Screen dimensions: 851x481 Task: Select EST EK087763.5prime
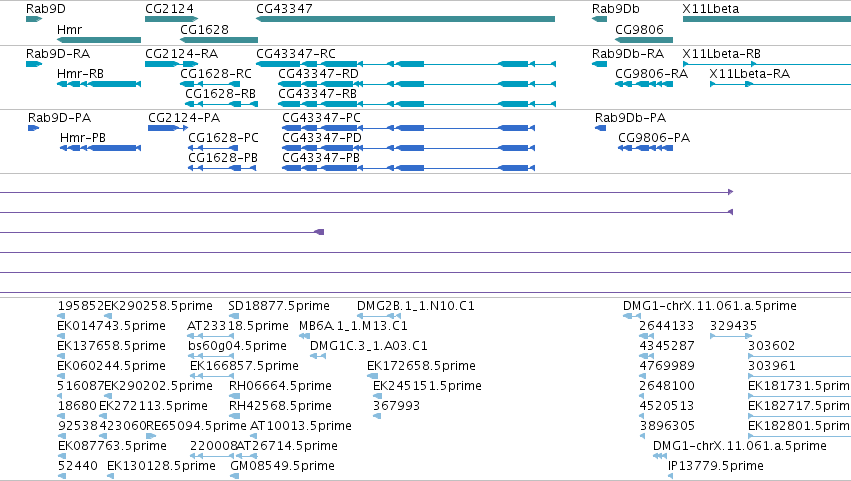point(112,447)
